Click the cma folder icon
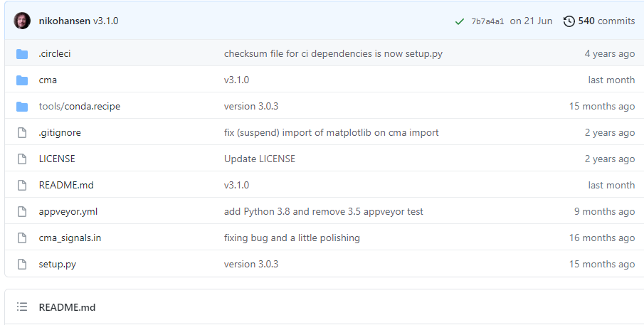The image size is (644, 325). [22, 80]
